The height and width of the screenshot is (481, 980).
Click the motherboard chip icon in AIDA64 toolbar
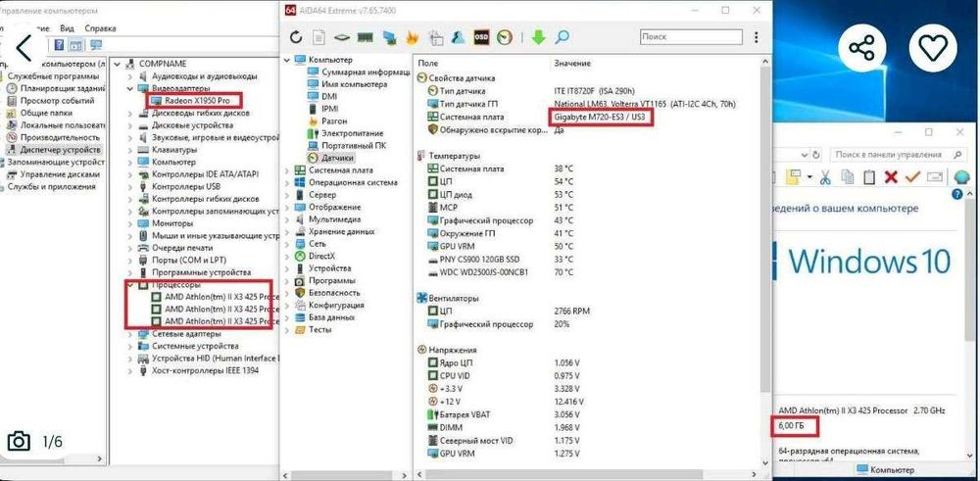coord(341,37)
